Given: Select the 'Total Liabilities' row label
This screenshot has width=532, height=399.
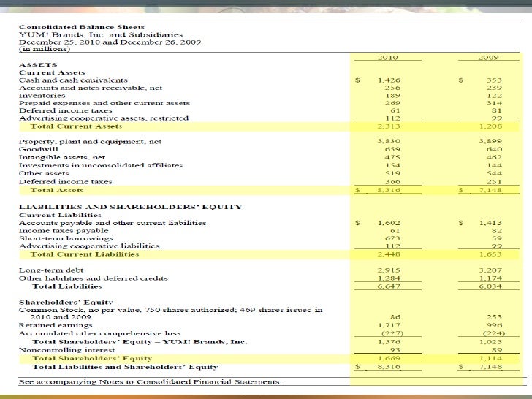Looking at the screenshot, I should point(67,286).
